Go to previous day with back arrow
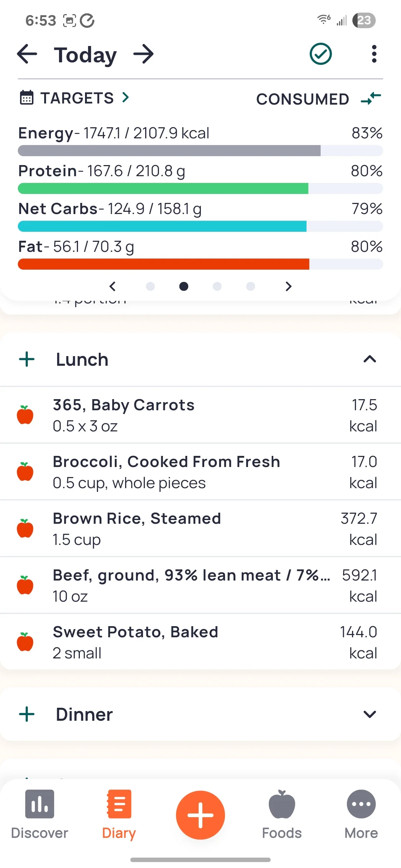Viewport: 401px width, 868px height. (x=27, y=54)
